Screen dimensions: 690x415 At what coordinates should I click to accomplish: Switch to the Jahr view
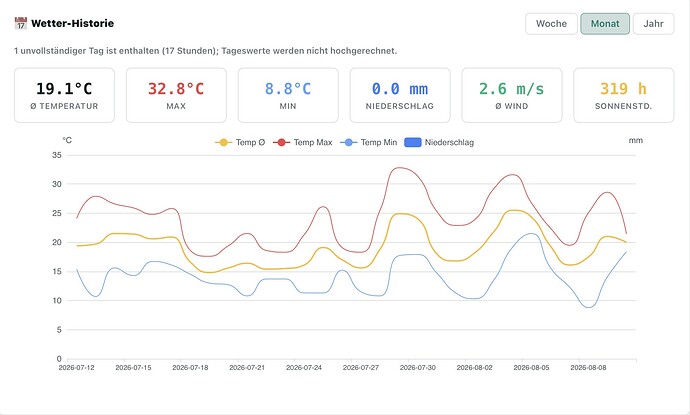[653, 24]
